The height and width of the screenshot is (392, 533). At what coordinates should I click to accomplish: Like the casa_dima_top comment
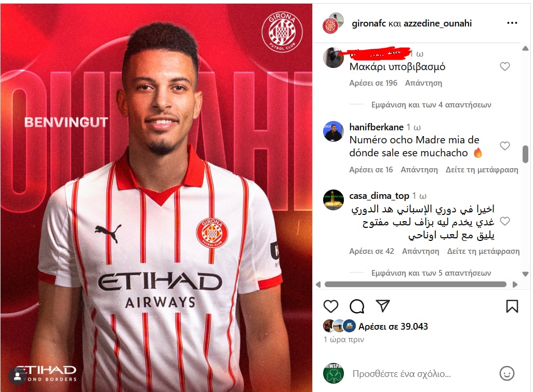(505, 221)
